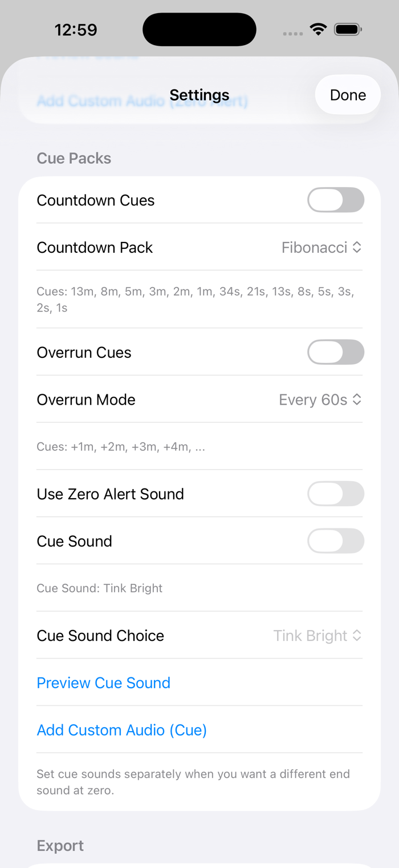Enable the Countdown Cues switch

tap(335, 200)
